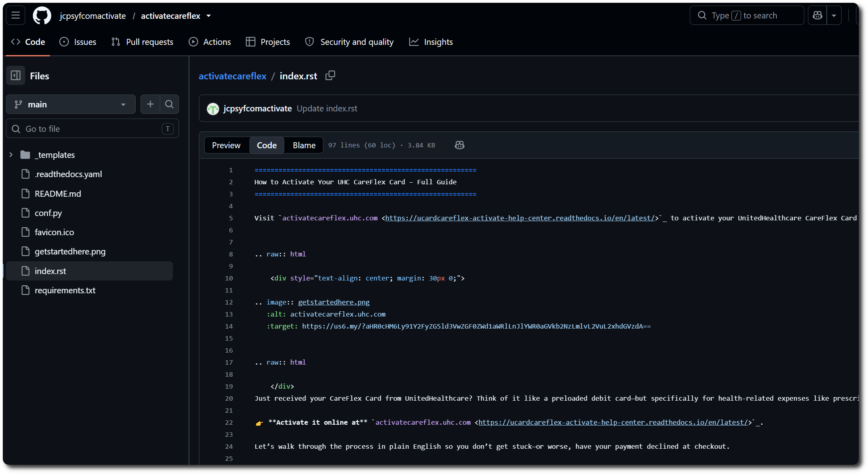Switch to Code view

pos(267,145)
